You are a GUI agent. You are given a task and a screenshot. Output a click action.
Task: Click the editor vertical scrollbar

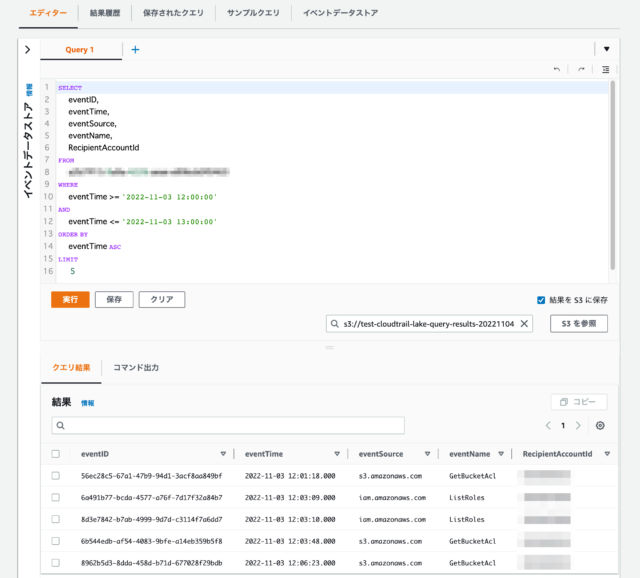pyautogui.click(x=612, y=176)
